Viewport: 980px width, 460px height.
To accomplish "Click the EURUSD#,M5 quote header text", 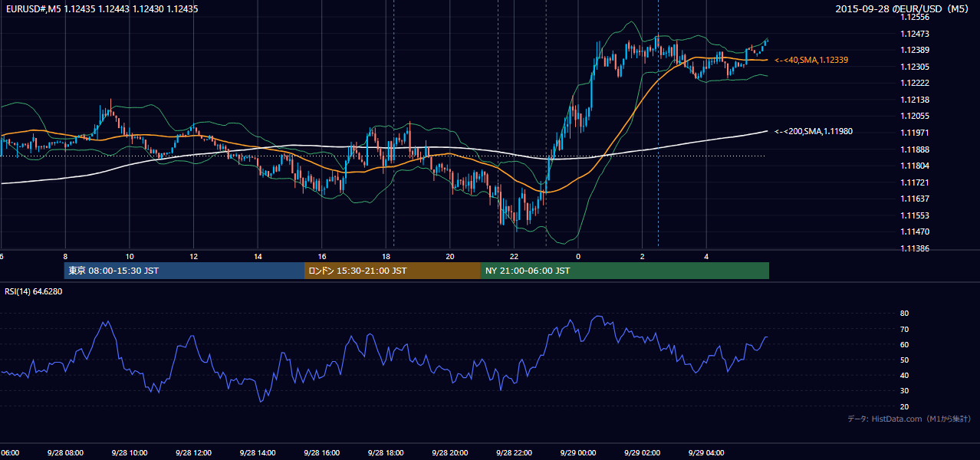I will pos(101,8).
